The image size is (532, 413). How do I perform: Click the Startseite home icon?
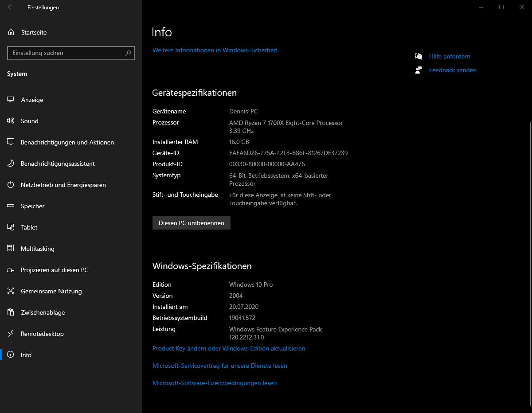pos(11,32)
